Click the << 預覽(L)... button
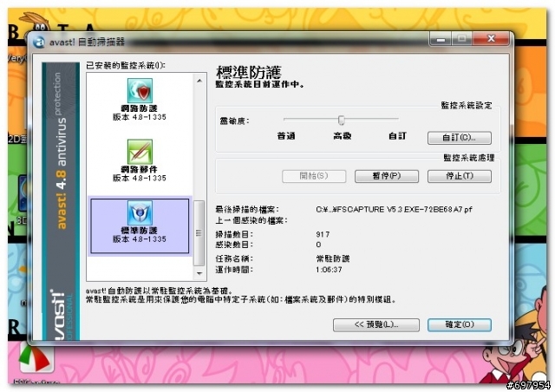The width and height of the screenshot is (555, 392). pos(375,324)
